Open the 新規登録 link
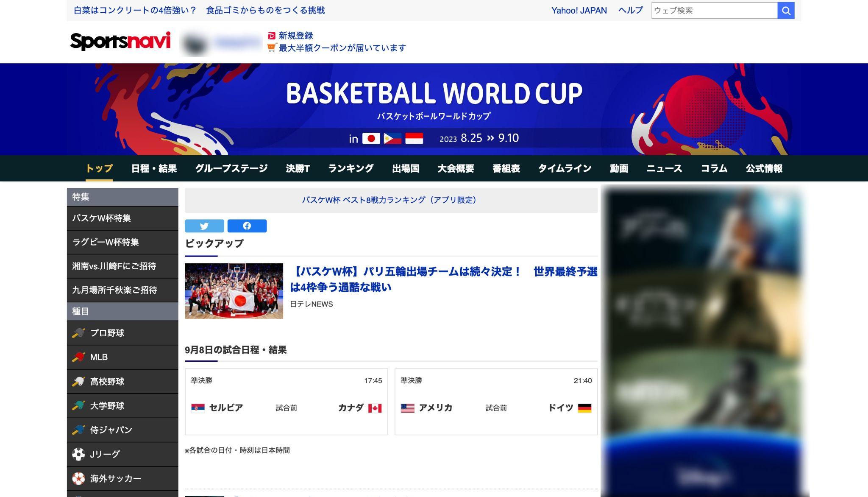The width and height of the screenshot is (868, 497). click(296, 36)
